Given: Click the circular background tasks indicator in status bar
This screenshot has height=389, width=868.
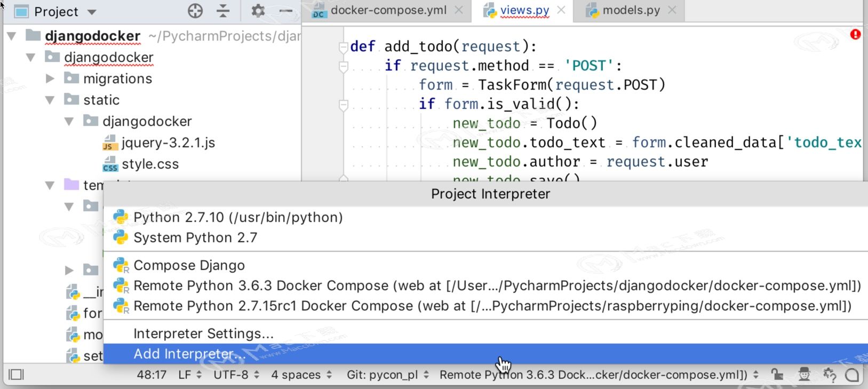Looking at the screenshot, I should (853, 375).
